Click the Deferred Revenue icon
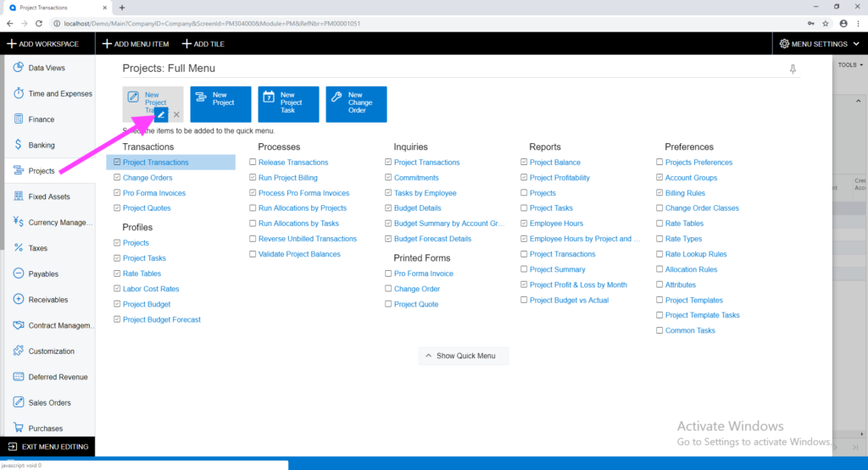The height and width of the screenshot is (470, 868). pyautogui.click(x=19, y=377)
